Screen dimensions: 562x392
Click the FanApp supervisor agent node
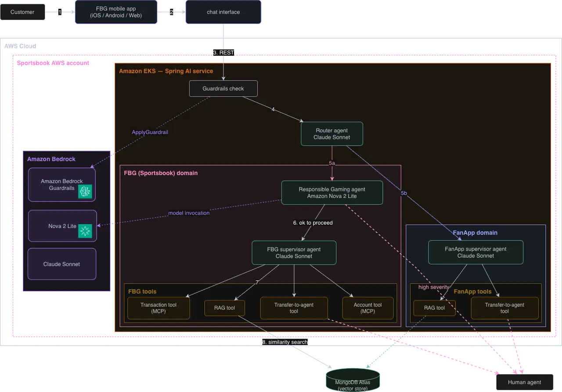(476, 252)
